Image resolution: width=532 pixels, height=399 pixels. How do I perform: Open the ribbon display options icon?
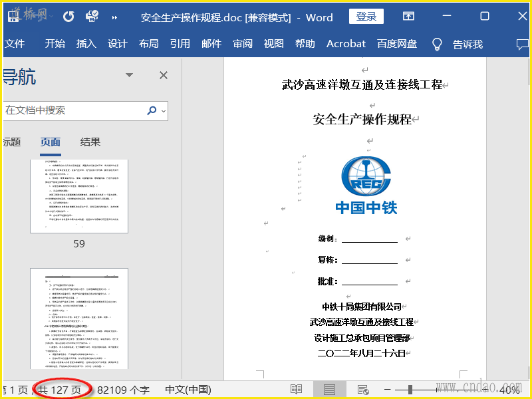click(408, 16)
